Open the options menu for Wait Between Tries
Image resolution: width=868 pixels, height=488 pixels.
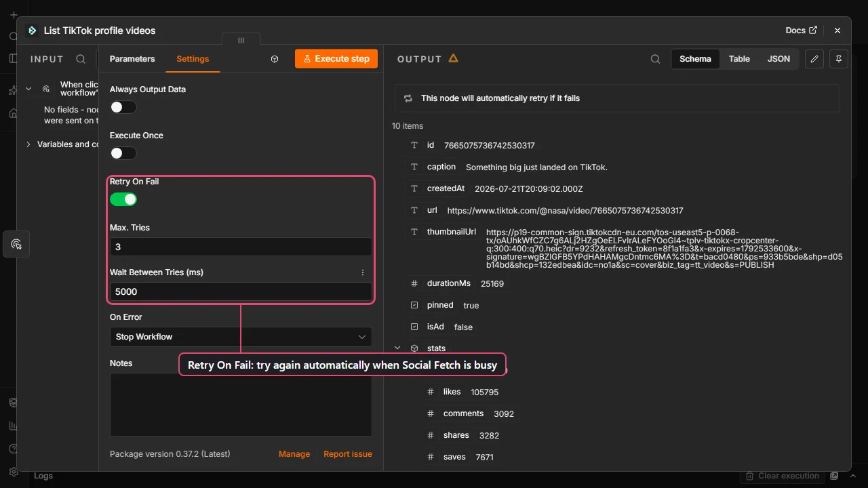coord(363,272)
